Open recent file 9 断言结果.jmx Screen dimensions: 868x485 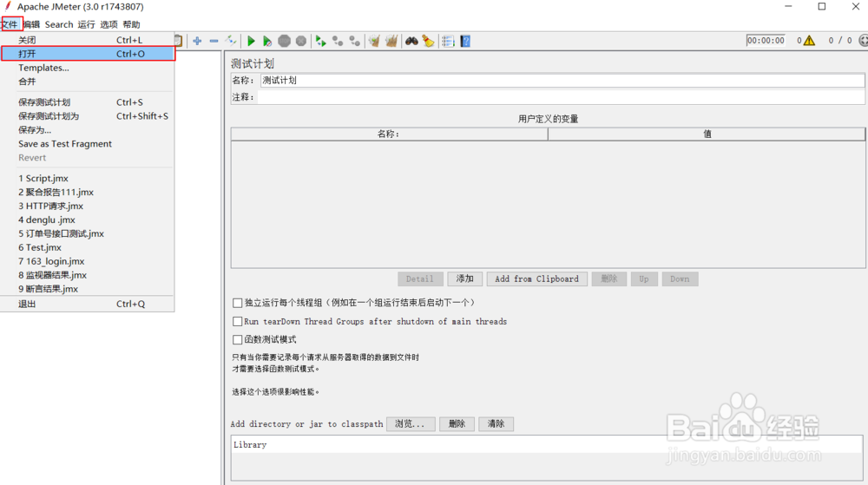[88, 289]
